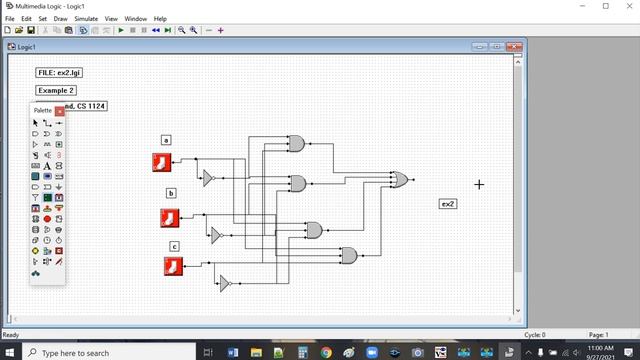Open the Help menu
The height and width of the screenshot is (360, 640).
[x=160, y=19]
